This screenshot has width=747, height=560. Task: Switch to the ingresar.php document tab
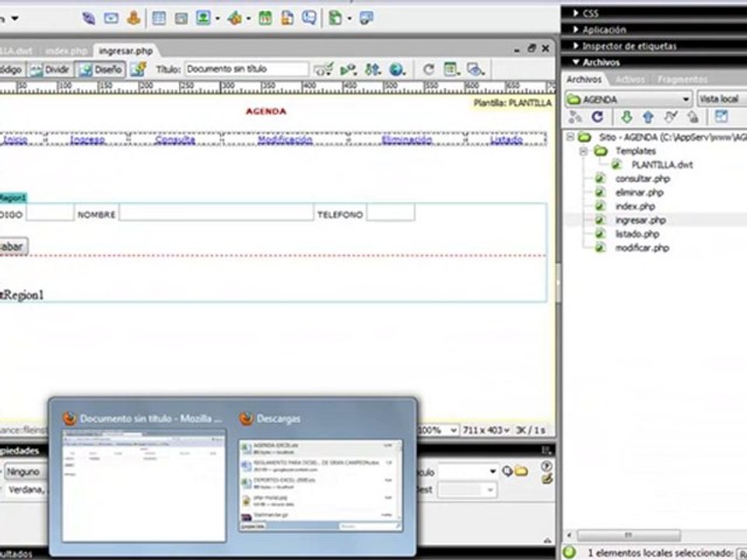tap(126, 51)
